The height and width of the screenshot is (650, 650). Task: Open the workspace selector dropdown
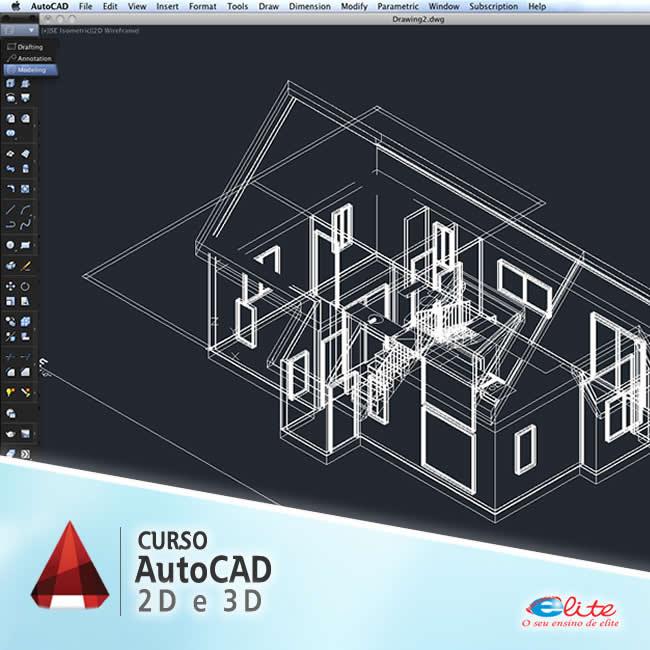tap(30, 31)
